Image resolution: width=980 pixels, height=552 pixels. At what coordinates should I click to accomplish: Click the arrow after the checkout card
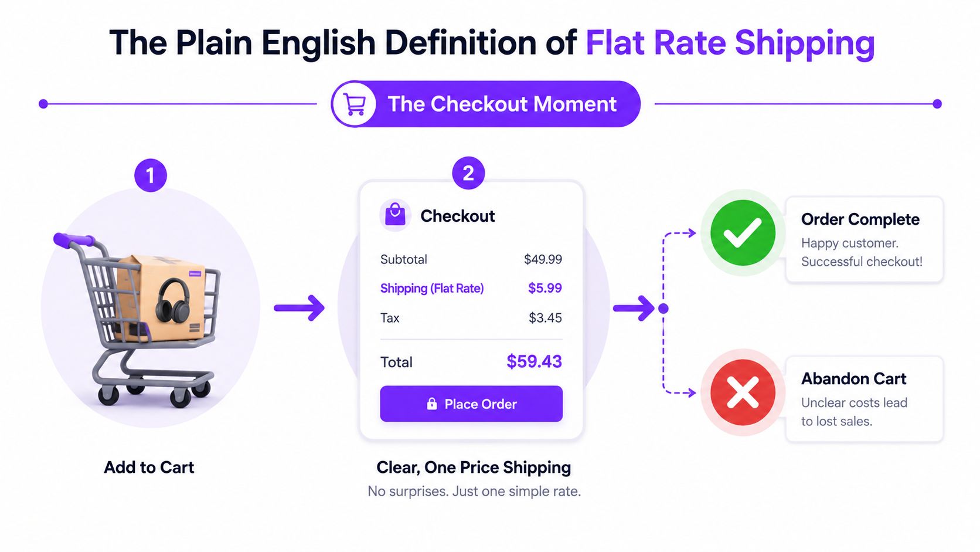point(634,308)
